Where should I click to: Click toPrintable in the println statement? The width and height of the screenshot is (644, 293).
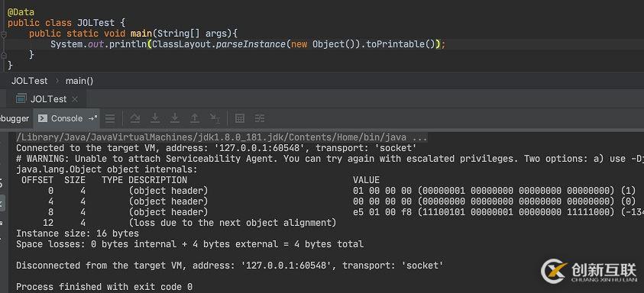coord(396,44)
